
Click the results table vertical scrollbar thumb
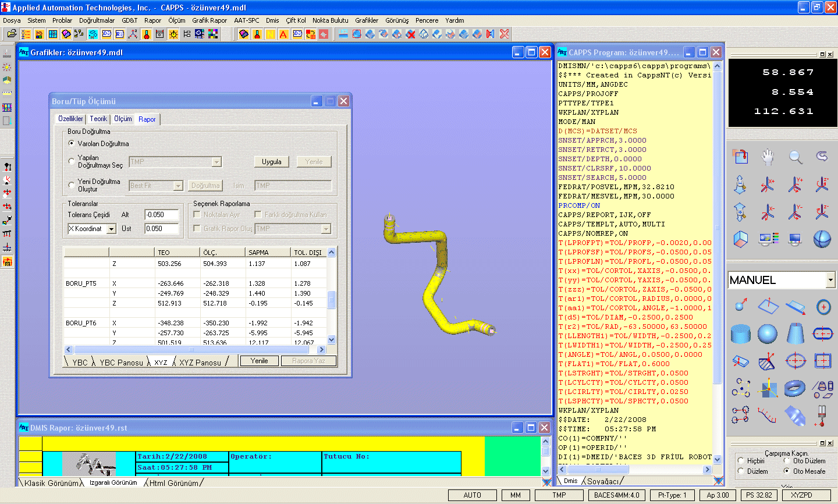(331, 299)
